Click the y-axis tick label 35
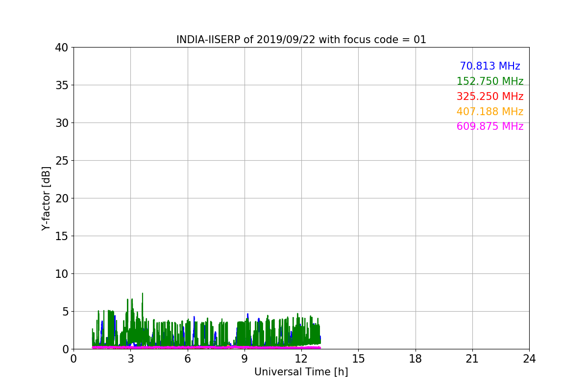Image resolution: width=588 pixels, height=392 pixels. (x=62, y=85)
